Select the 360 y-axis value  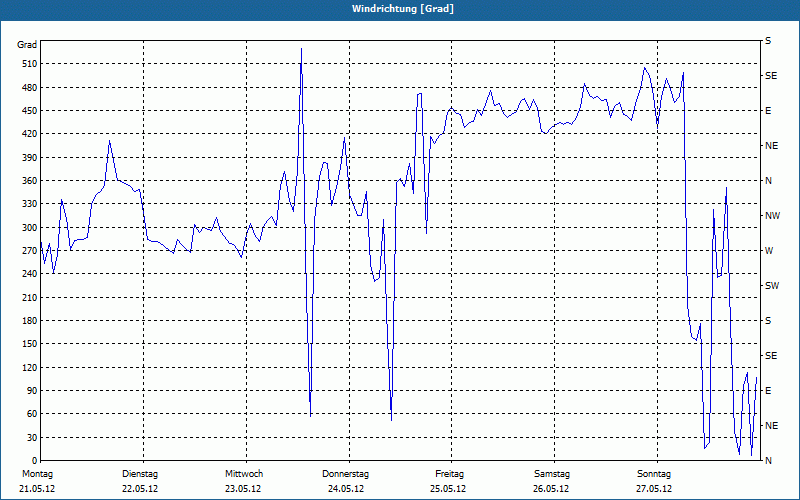click(30, 181)
